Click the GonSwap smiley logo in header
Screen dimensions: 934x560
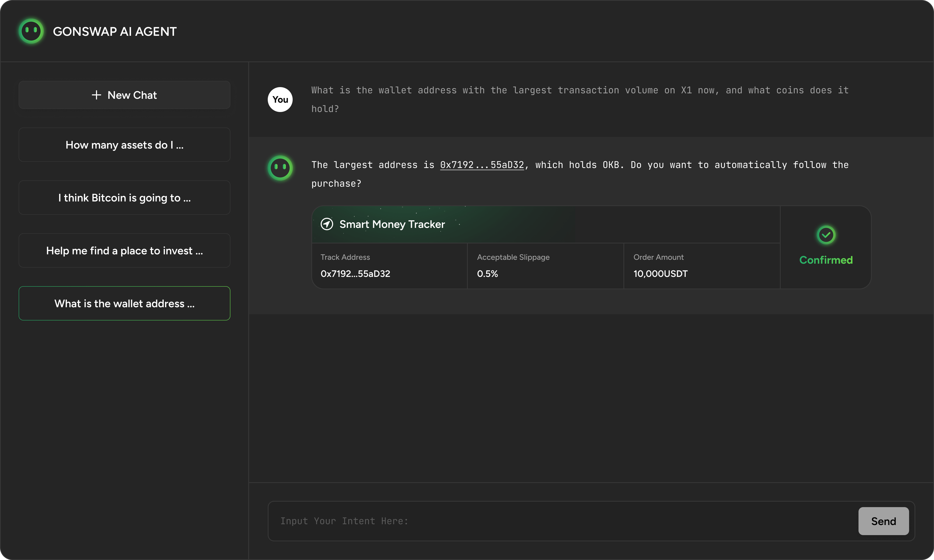[31, 31]
